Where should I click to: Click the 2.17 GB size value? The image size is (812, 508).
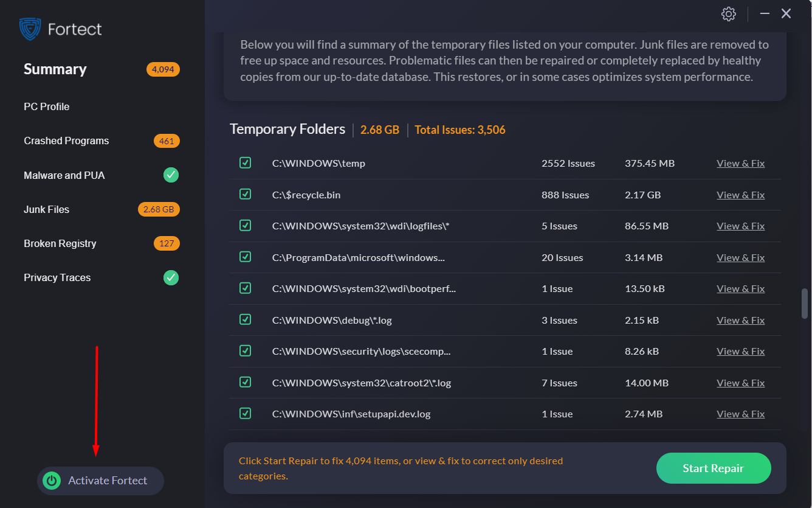(643, 195)
